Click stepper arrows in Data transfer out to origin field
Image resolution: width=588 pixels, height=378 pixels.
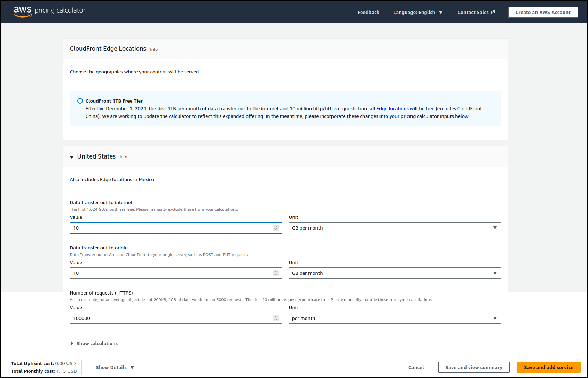tap(276, 273)
